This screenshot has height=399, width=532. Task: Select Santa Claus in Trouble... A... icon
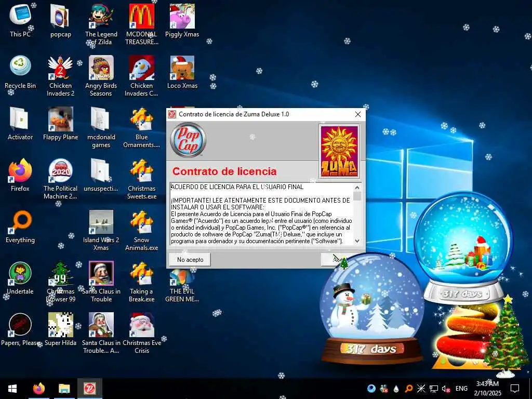point(101,334)
